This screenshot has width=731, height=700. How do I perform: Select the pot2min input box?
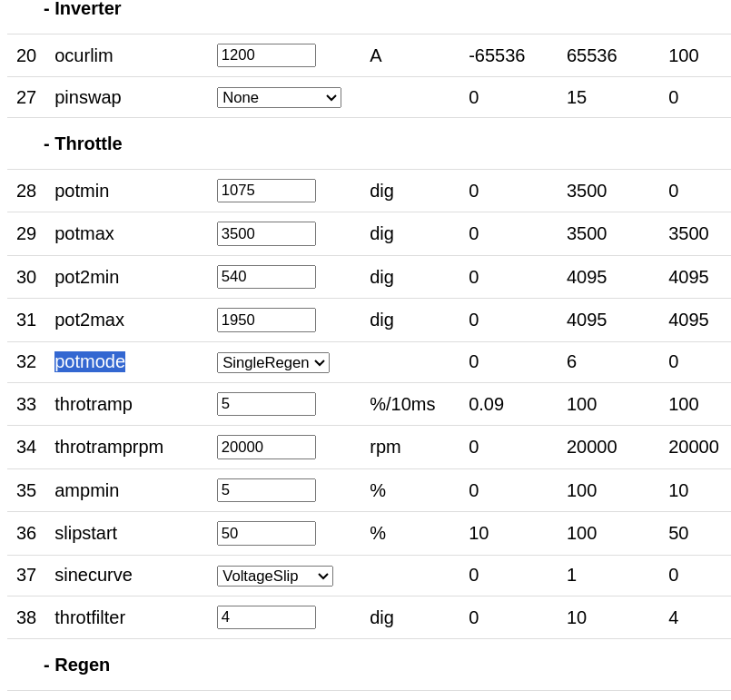(266, 277)
